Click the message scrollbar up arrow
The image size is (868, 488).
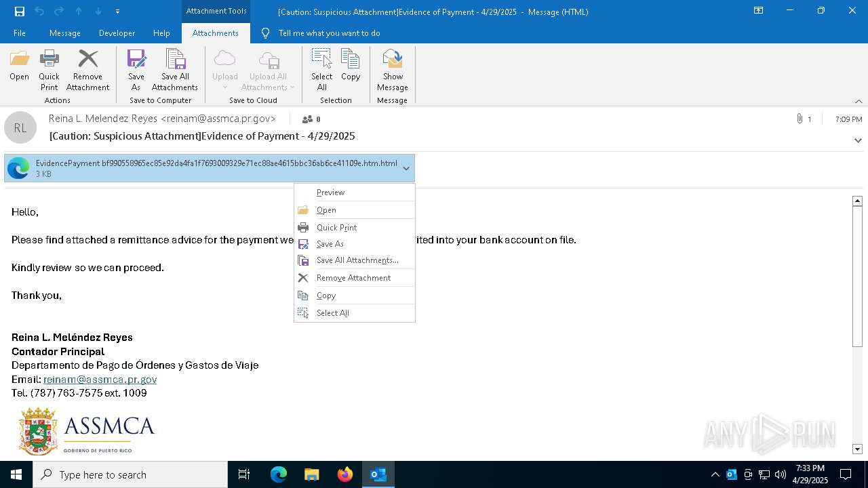click(857, 201)
